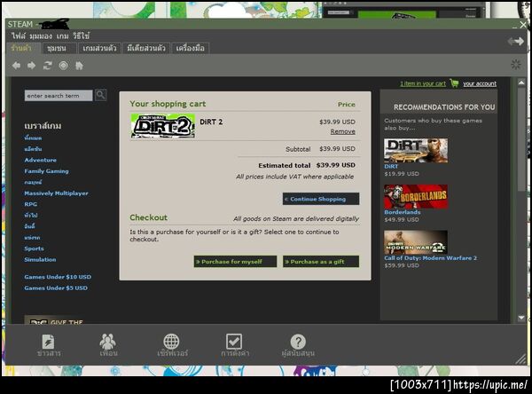The image size is (532, 394).
Task: Click the Thai category link below RPG
Action: pos(31,216)
